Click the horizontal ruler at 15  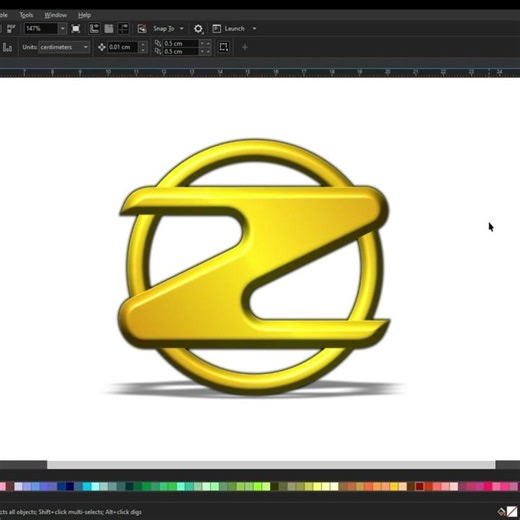point(247,72)
